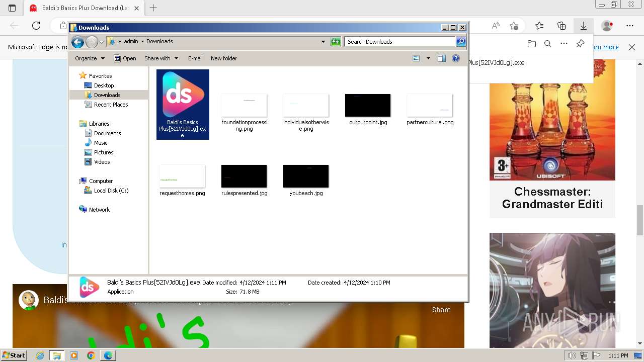
Task: Go back in Downloads explorer window
Action: click(77, 42)
